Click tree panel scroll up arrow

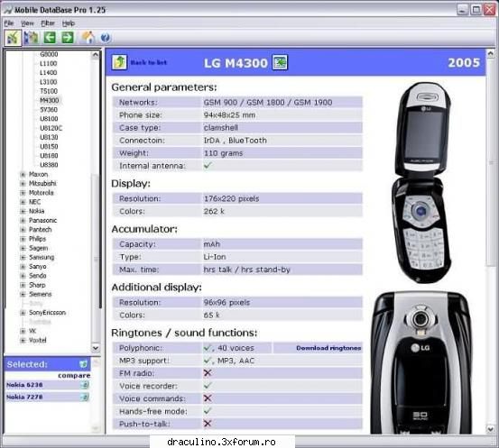[95, 55]
